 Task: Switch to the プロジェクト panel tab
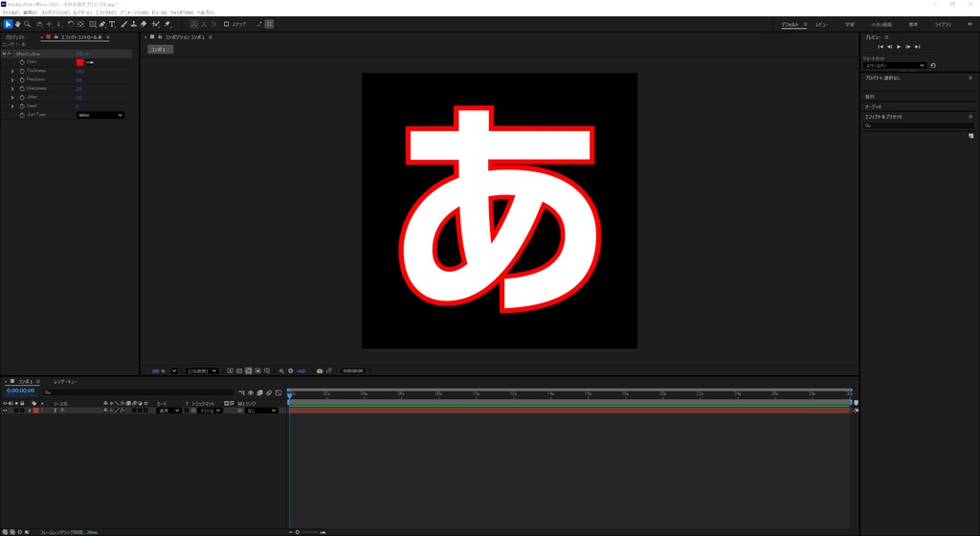coord(14,37)
